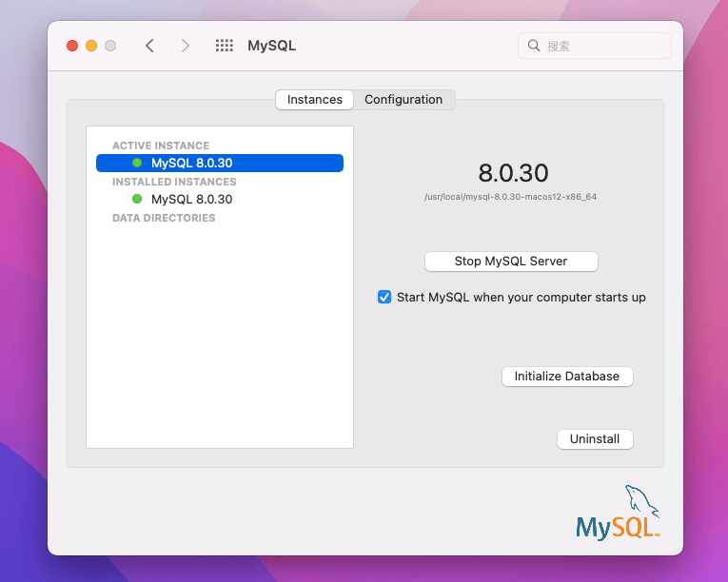Select installed instance MySQL 8.0.30
The width and height of the screenshot is (728, 582).
coord(220,199)
